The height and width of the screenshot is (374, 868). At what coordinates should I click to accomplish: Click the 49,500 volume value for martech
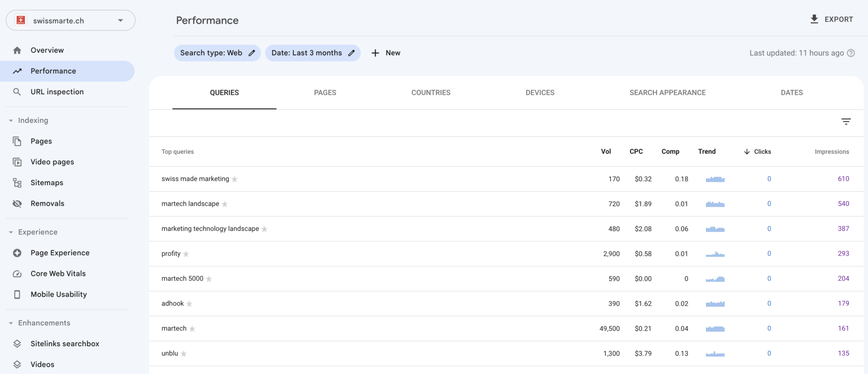tap(609, 328)
